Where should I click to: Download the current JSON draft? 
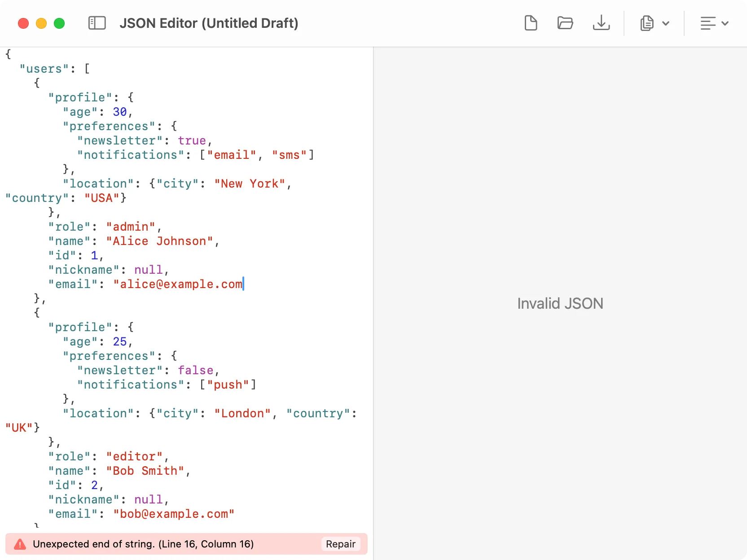pos(601,23)
